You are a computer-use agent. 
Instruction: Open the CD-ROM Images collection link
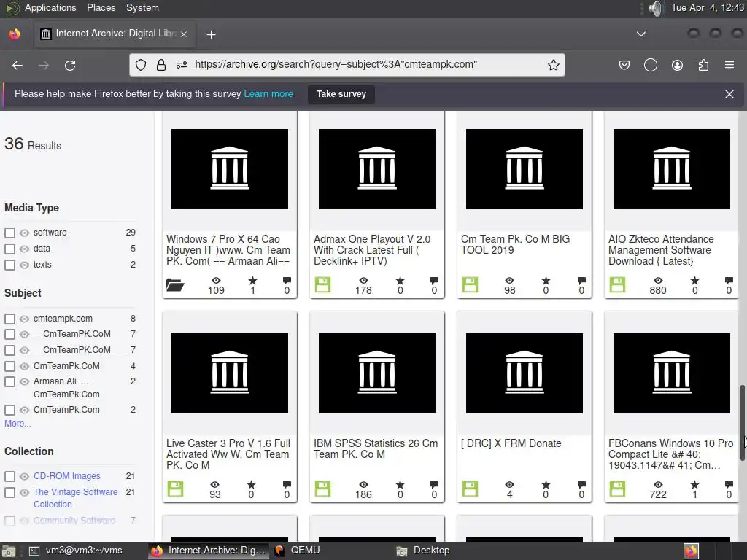pos(66,476)
